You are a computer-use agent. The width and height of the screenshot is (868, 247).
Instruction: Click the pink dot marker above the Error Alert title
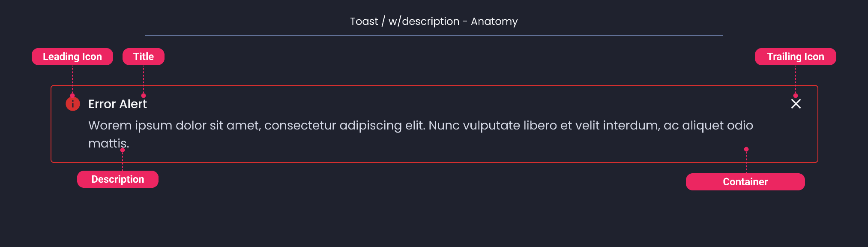coord(143,95)
